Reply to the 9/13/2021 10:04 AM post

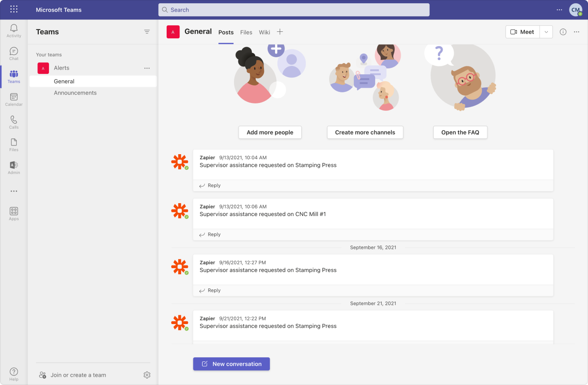[x=210, y=186]
